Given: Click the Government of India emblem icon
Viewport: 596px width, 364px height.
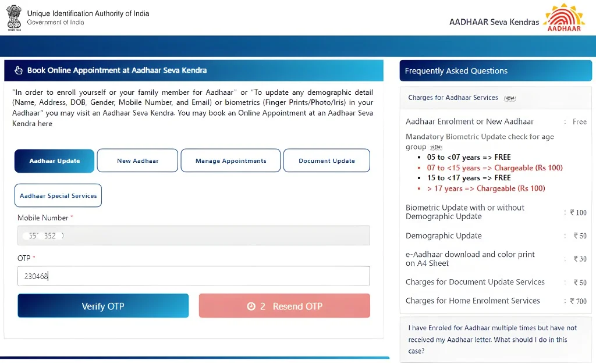Looking at the screenshot, I should point(14,17).
